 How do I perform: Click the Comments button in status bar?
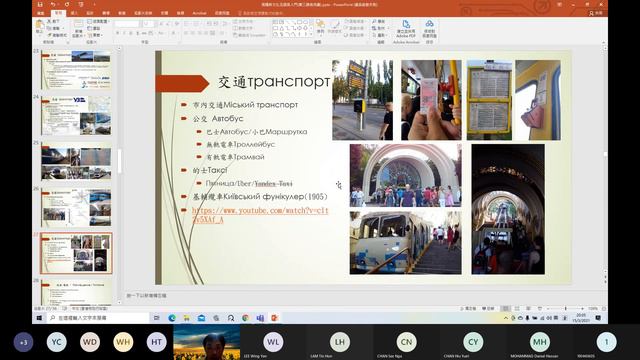pyautogui.click(x=488, y=309)
